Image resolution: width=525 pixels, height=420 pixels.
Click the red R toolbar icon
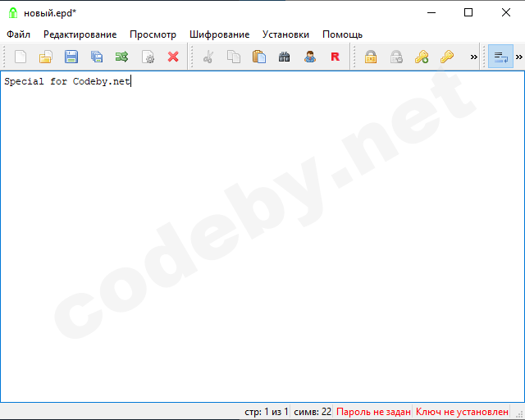pos(336,57)
